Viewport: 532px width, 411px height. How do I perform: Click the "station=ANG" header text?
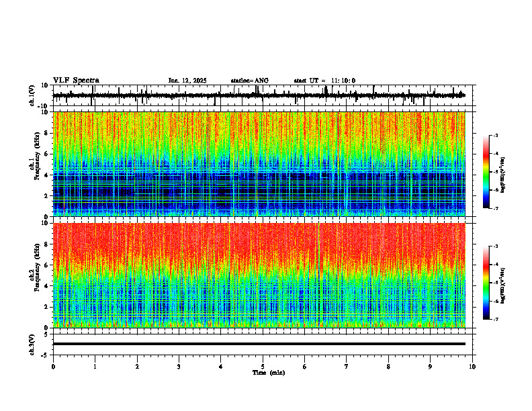click(250, 81)
